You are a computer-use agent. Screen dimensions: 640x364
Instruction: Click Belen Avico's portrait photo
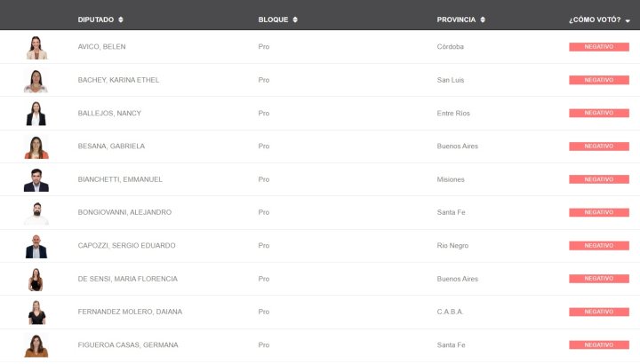coord(36,47)
